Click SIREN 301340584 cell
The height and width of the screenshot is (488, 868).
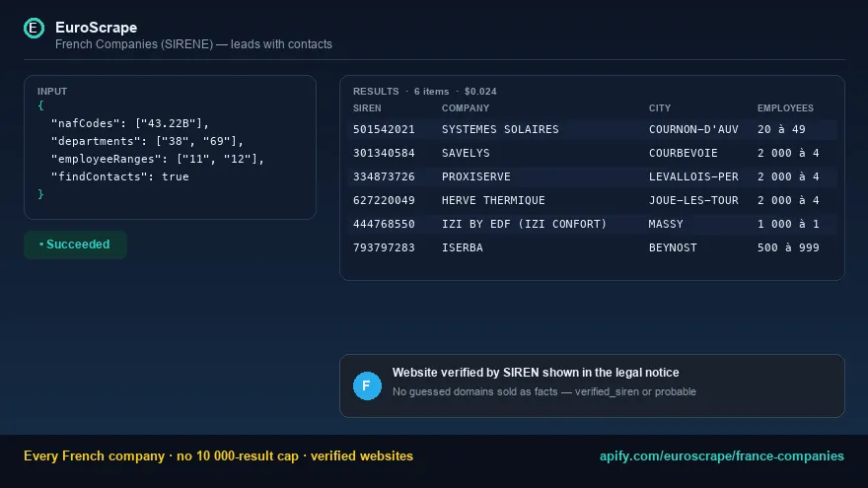(x=384, y=153)
